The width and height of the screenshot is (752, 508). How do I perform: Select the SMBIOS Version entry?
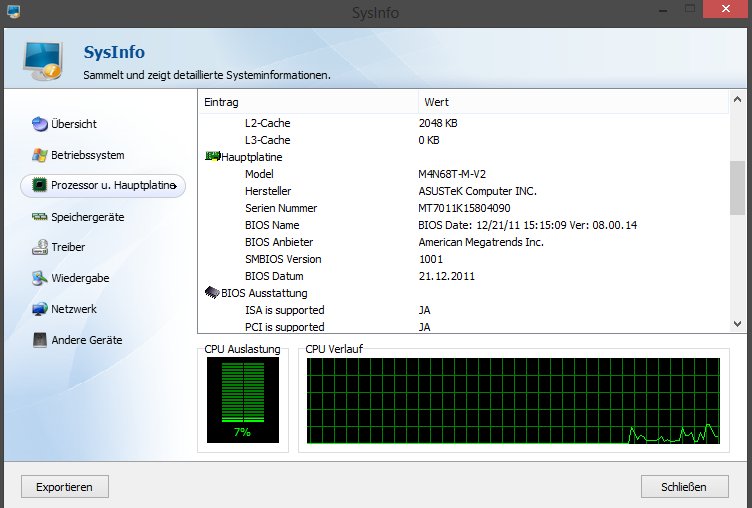(x=463, y=259)
